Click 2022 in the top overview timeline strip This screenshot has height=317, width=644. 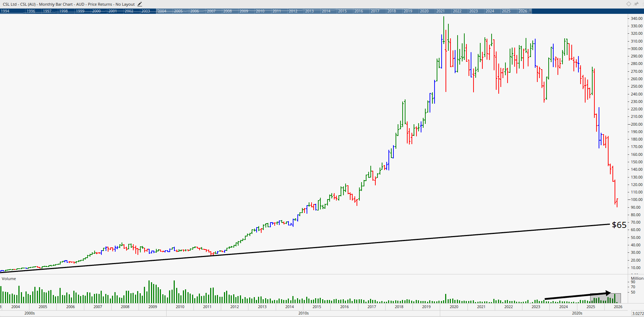457,11
